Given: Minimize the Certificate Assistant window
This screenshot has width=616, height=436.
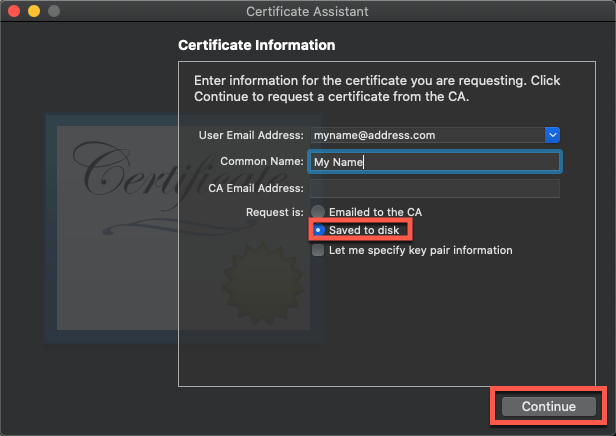Looking at the screenshot, I should click(34, 11).
